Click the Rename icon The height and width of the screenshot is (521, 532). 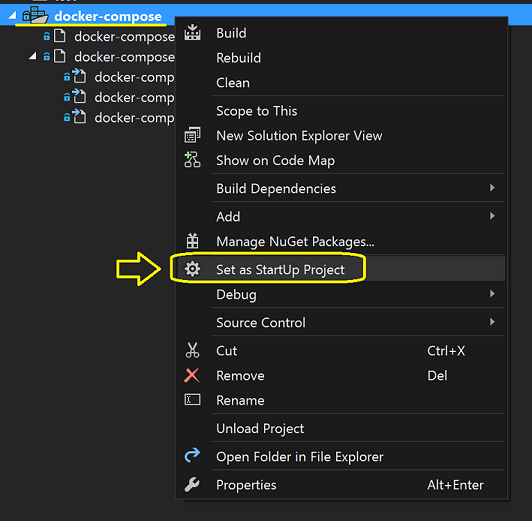(192, 400)
